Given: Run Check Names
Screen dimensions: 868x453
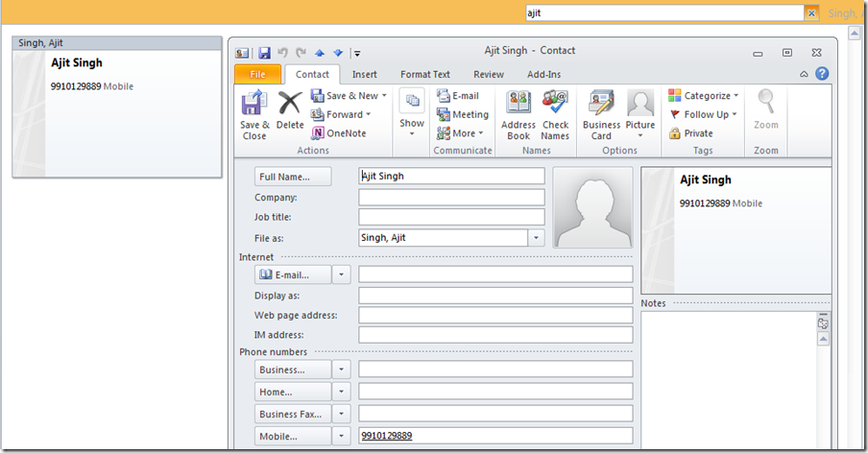Looking at the screenshot, I should [x=555, y=115].
